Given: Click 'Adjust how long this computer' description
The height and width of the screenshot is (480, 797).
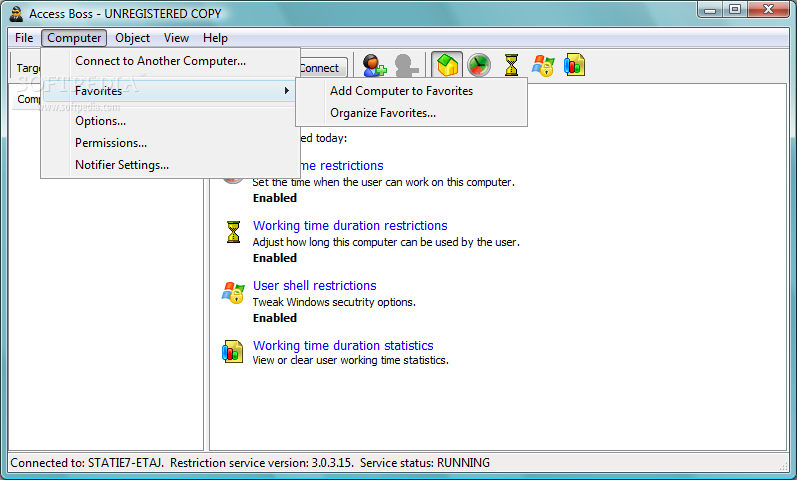Looking at the screenshot, I should [386, 242].
